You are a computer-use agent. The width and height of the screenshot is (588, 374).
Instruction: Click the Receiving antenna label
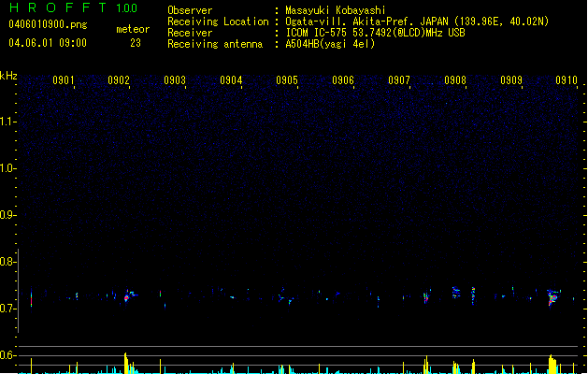coord(215,44)
